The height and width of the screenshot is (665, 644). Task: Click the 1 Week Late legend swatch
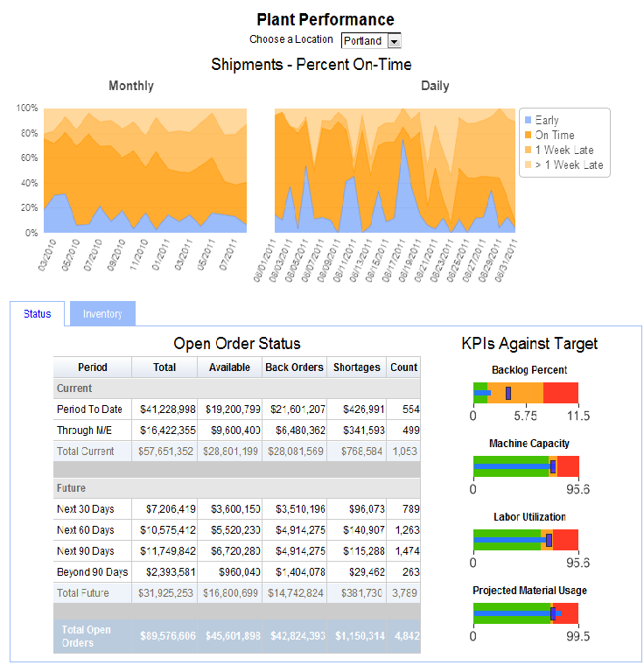(528, 150)
